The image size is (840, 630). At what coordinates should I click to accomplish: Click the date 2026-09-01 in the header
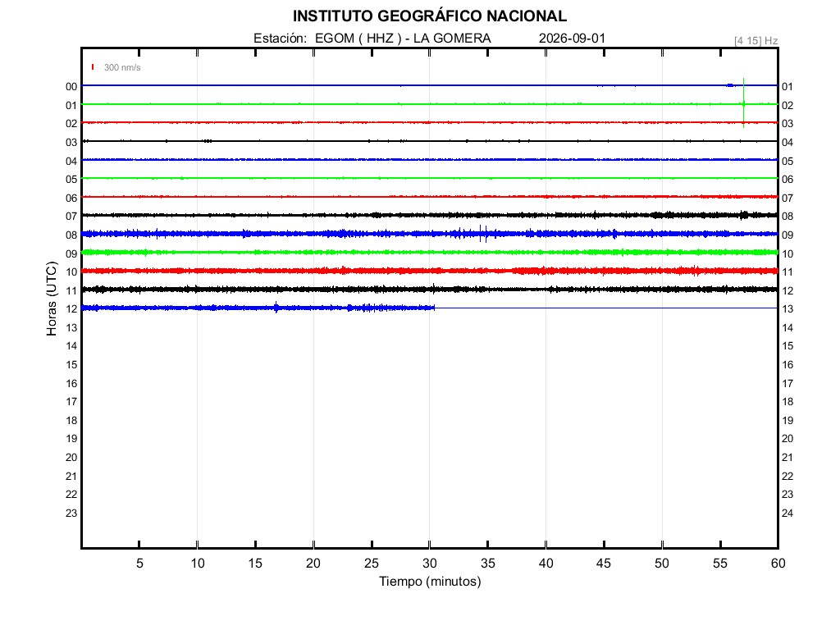click(x=572, y=39)
